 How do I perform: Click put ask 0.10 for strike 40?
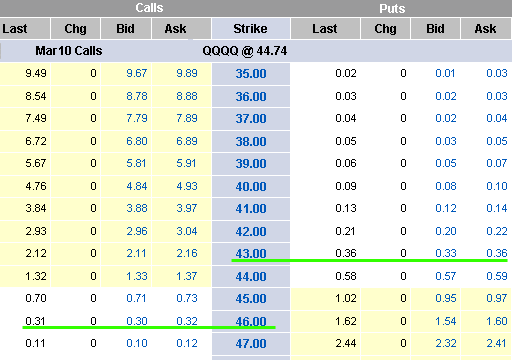tap(497, 186)
